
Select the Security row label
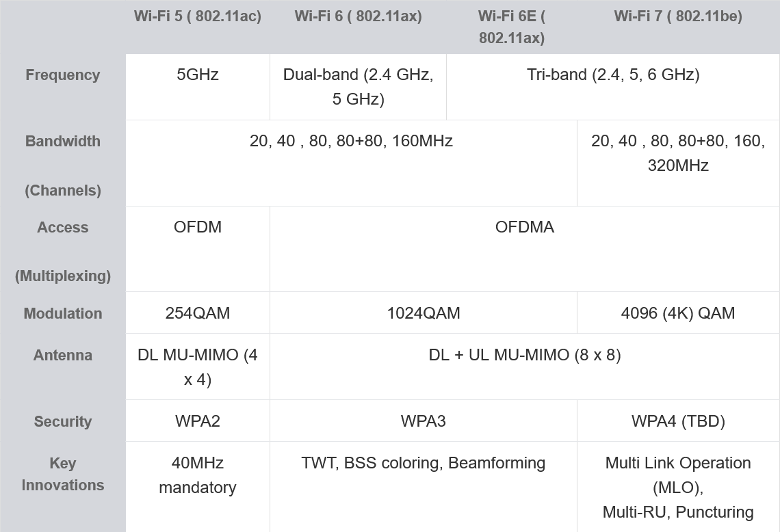(63, 421)
